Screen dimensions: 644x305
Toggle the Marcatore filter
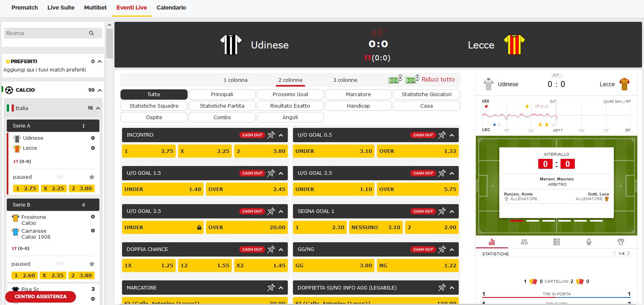[358, 95]
